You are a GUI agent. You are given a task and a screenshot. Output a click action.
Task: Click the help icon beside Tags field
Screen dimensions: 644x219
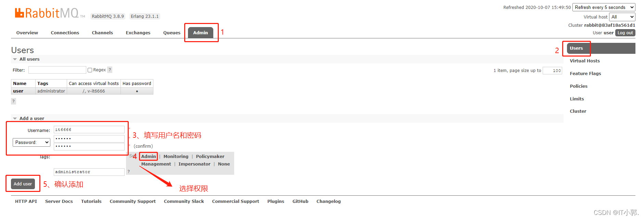129,172
